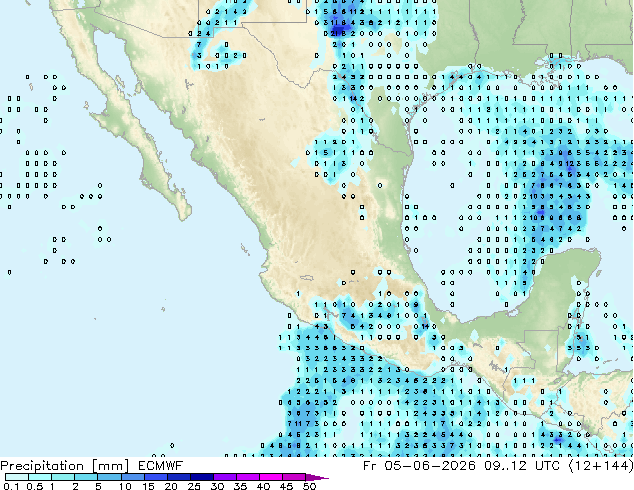Click the over-50 mm arrow end of legend
The image size is (634, 490).
[x=317, y=477]
